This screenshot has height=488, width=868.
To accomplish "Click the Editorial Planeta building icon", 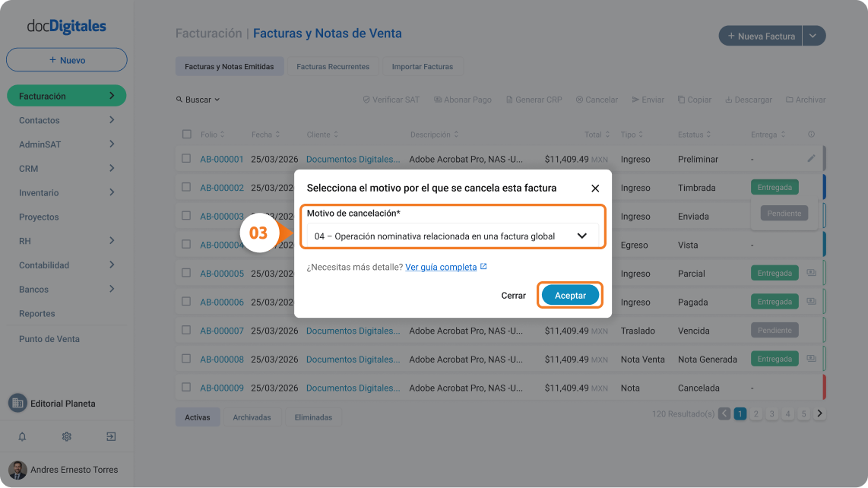I will tap(17, 403).
